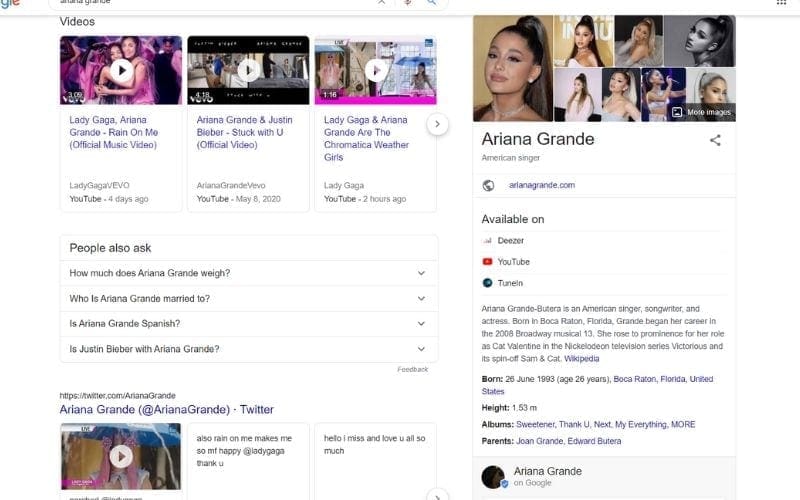This screenshot has width=800, height=500.
Task: Open the grayscale profile image thumbnail
Action: click(x=699, y=41)
